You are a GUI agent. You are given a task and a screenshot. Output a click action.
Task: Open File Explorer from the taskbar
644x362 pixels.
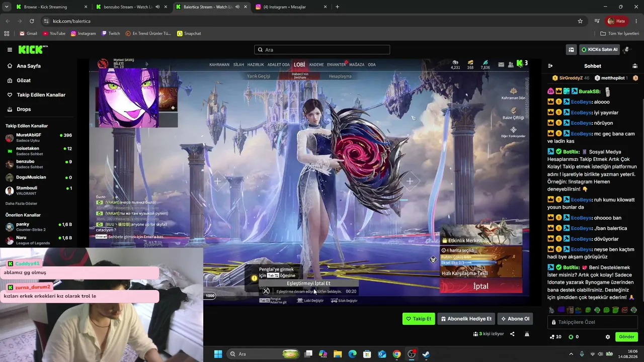pos(338,354)
